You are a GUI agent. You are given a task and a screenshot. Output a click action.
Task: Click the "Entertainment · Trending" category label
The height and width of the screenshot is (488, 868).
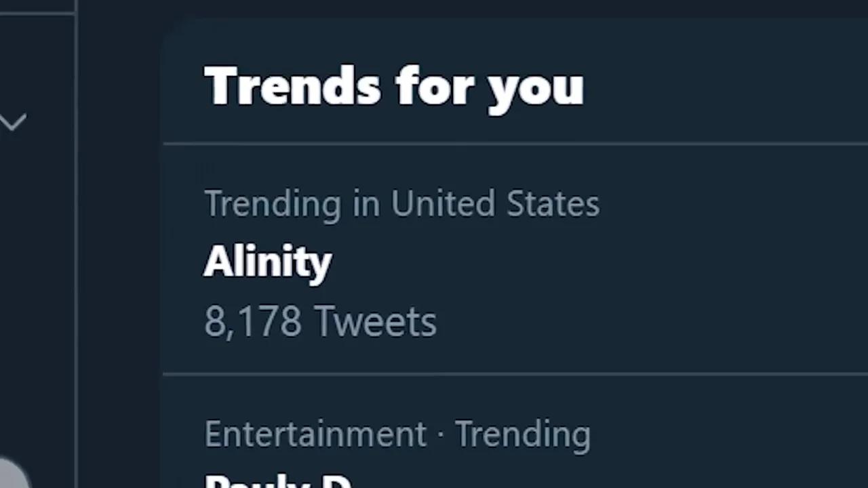[x=397, y=434]
